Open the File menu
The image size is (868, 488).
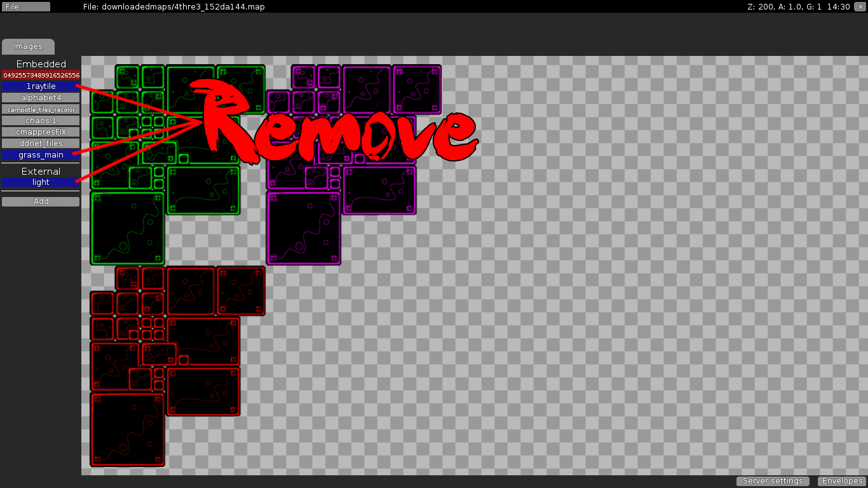tap(25, 6)
